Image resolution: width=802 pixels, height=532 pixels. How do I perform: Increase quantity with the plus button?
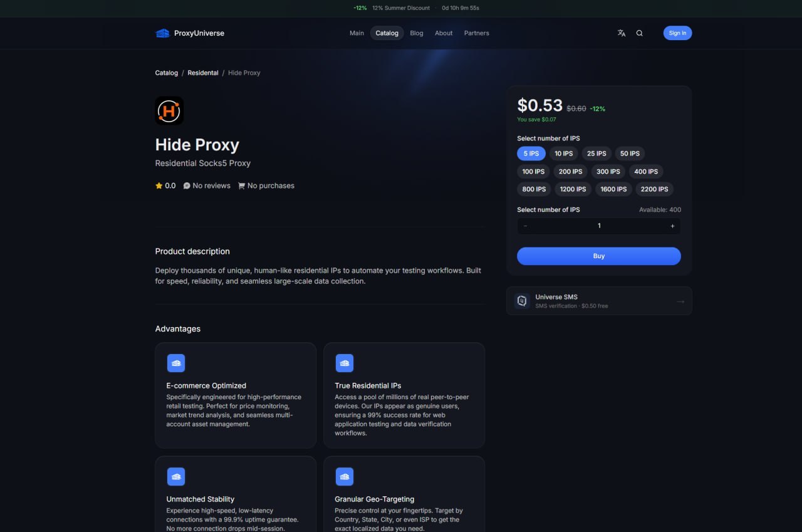pyautogui.click(x=672, y=226)
